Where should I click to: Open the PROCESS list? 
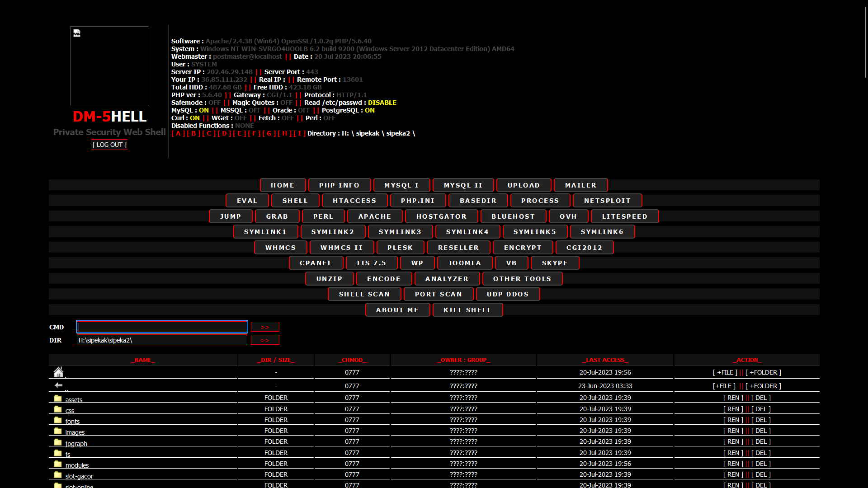(540, 201)
